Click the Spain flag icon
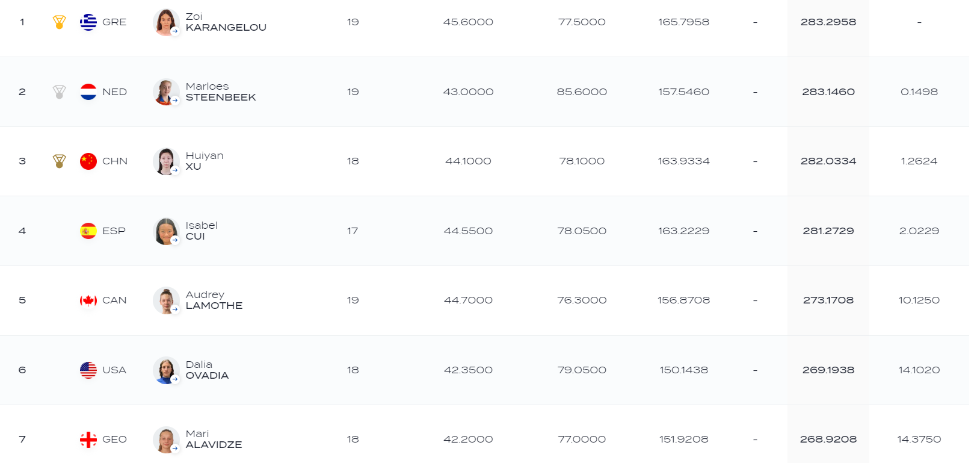 pos(88,231)
